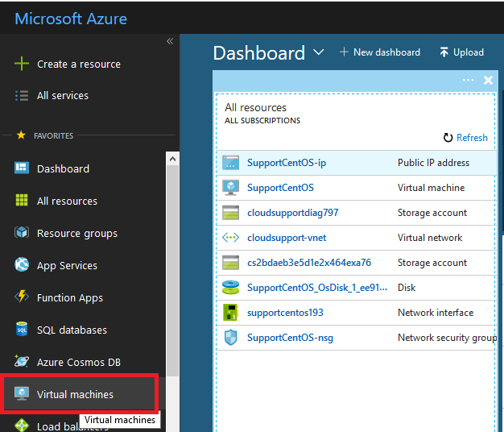Click the ALL SUBSCRIPTIONS subtitle text

coord(262,121)
